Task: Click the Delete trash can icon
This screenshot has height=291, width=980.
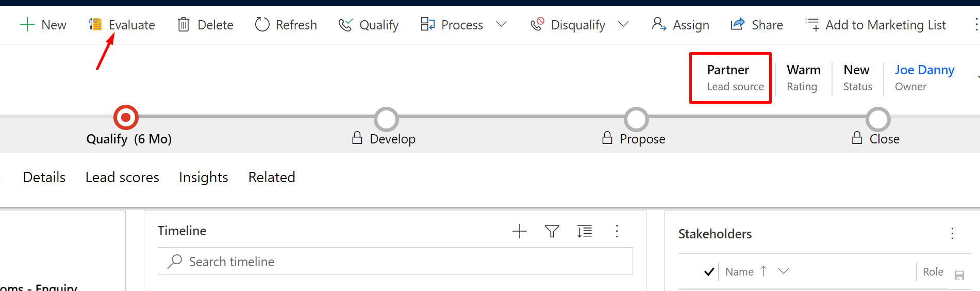Action: tap(184, 25)
